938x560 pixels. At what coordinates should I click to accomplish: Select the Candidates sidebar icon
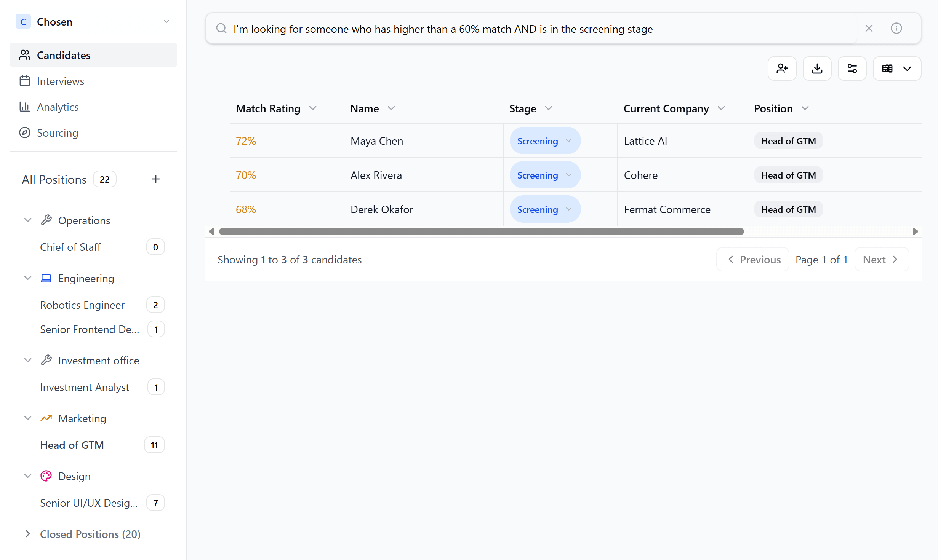[25, 55]
